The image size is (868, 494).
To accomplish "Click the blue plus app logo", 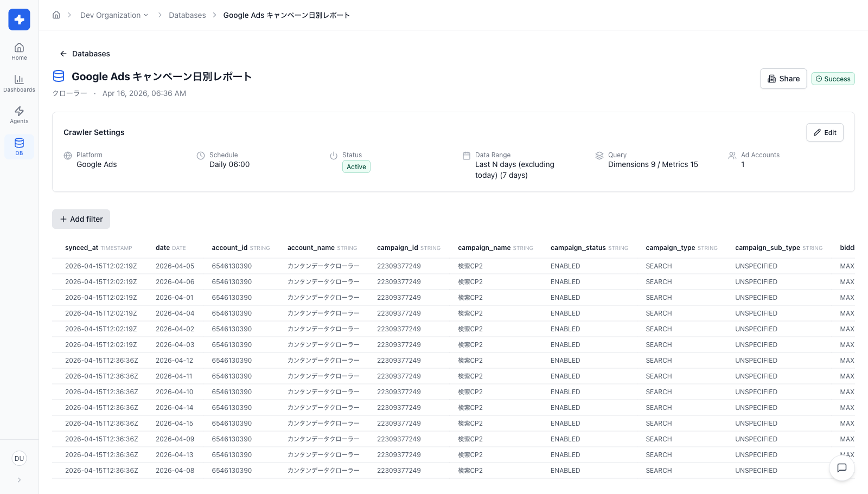I will click(x=19, y=20).
